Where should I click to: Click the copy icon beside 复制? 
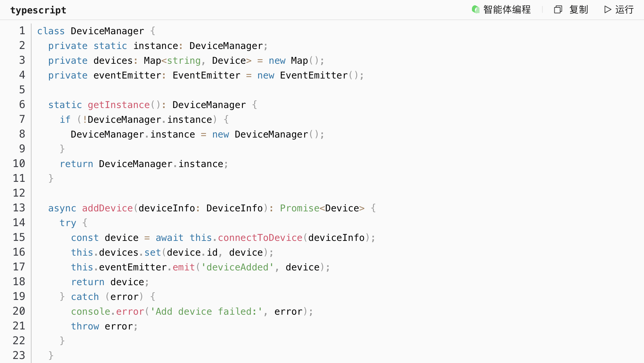pyautogui.click(x=558, y=9)
